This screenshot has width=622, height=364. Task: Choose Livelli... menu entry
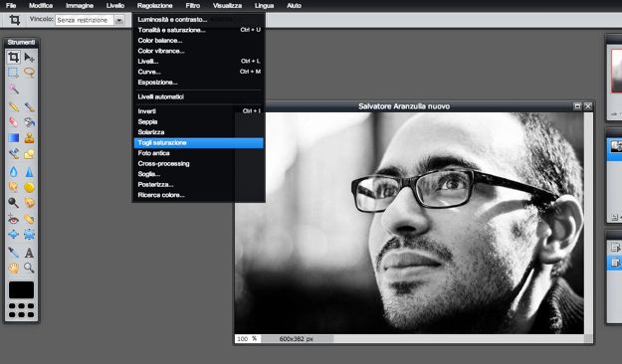[x=198, y=62]
